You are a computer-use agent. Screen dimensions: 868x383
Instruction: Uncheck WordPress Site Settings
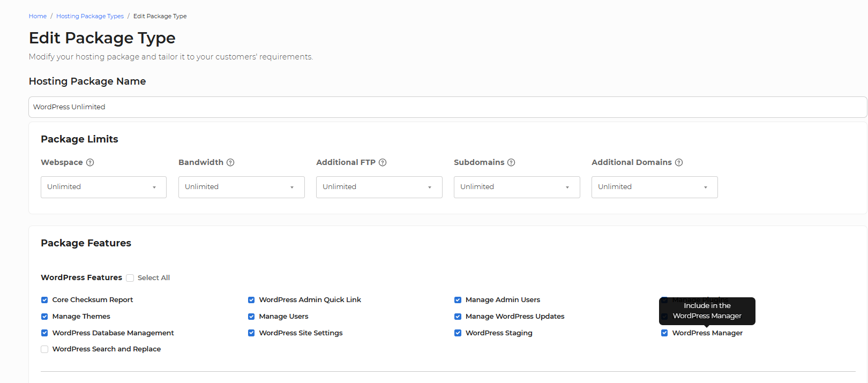[x=251, y=333]
